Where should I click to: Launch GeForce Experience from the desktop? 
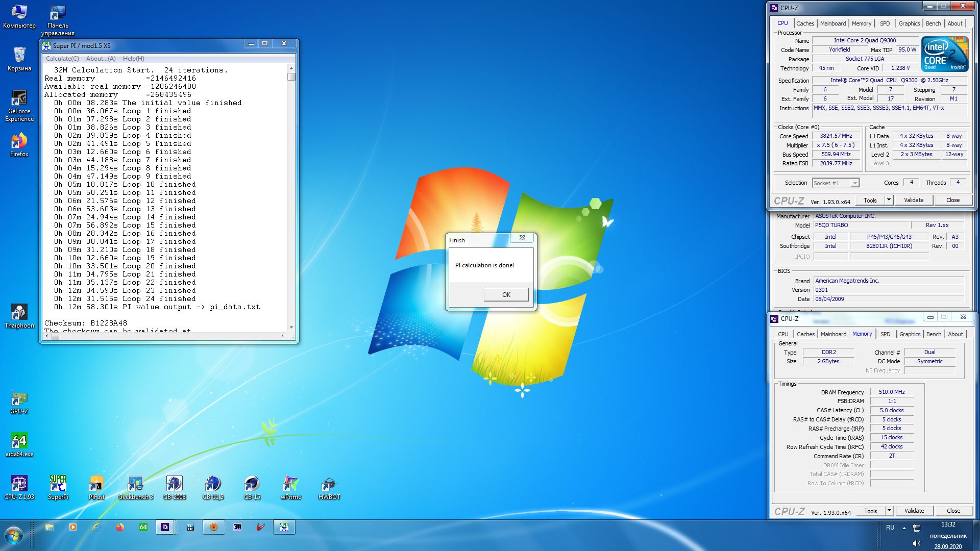(x=19, y=106)
